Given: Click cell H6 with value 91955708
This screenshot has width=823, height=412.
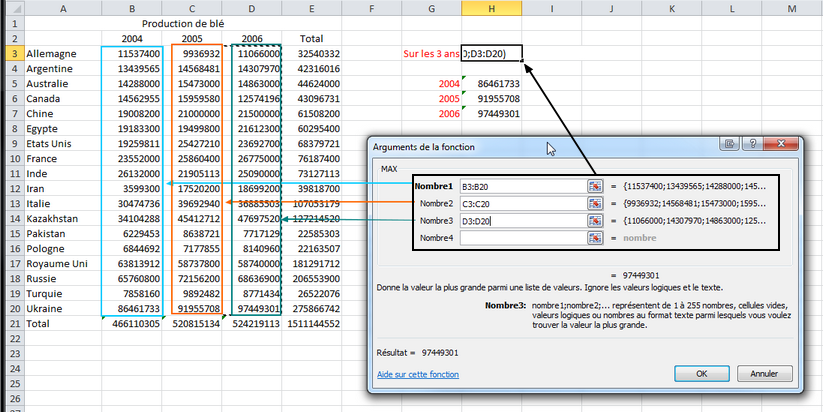Looking at the screenshot, I should point(492,99).
